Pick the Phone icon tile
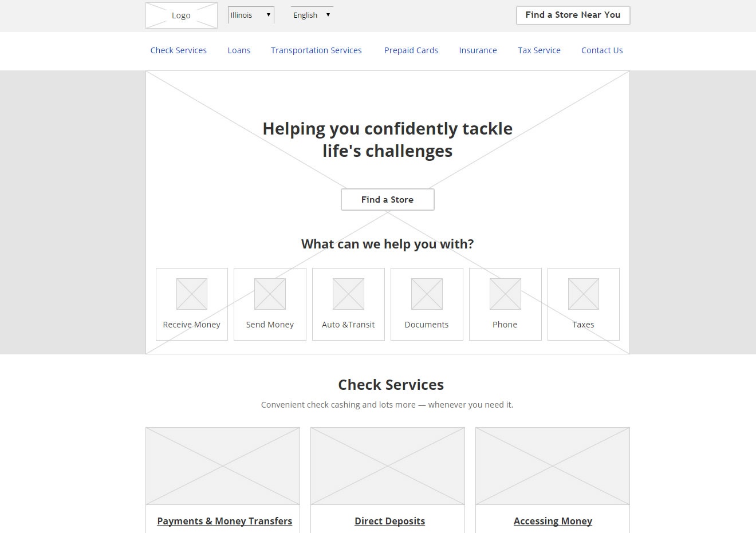 coord(505,304)
